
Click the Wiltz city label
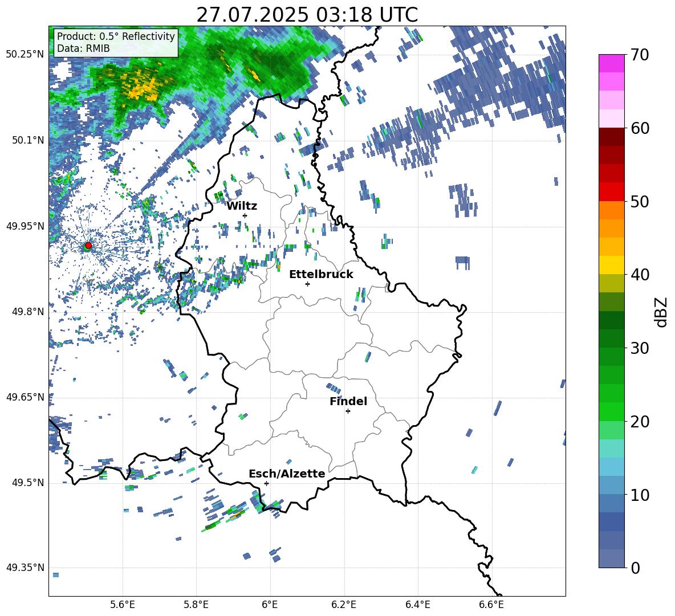coord(242,206)
